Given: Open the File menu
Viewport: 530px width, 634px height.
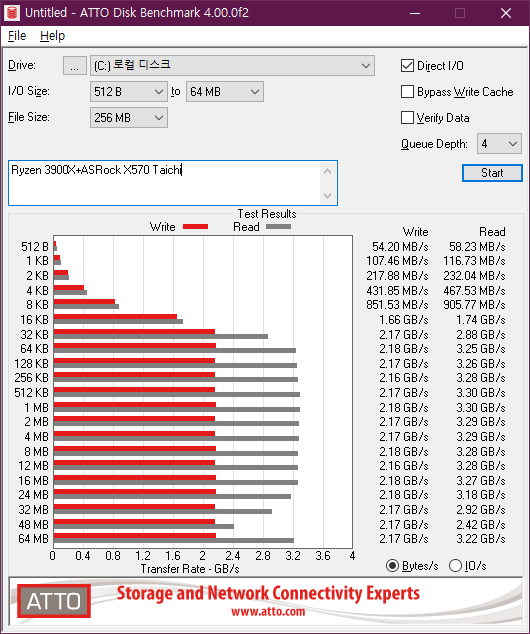Looking at the screenshot, I should pos(17,36).
